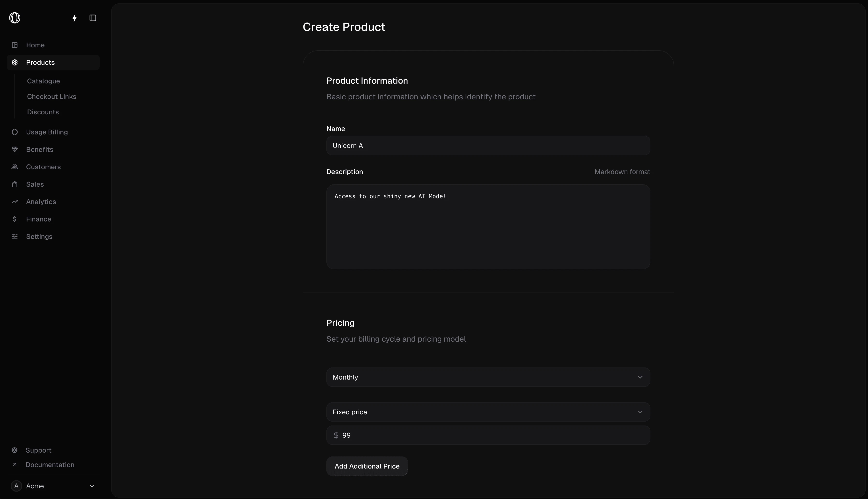Click the product Name input field
The image size is (868, 499).
[x=488, y=146]
